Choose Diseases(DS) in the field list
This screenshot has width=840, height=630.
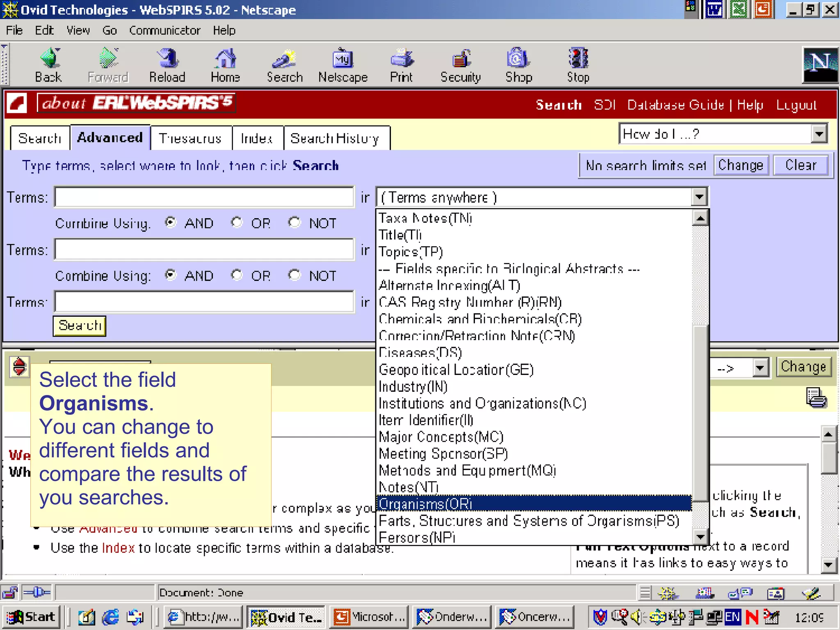[534, 353]
